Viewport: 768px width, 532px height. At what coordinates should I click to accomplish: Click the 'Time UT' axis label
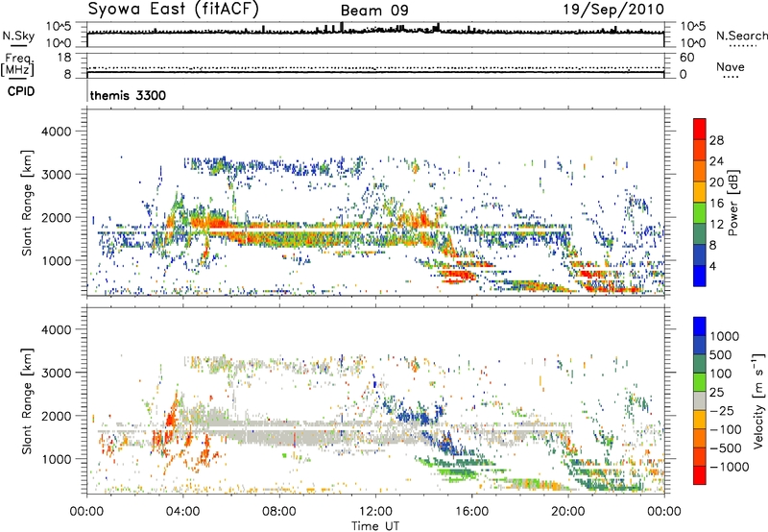tap(375, 526)
